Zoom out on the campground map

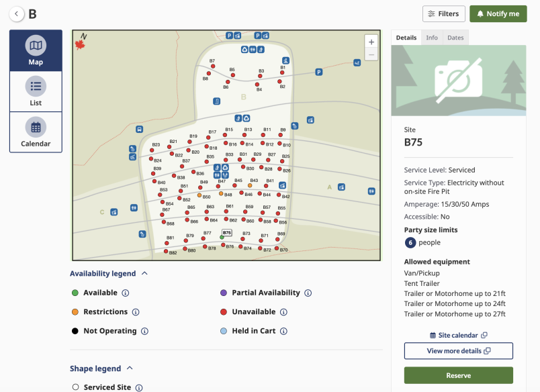(x=371, y=55)
